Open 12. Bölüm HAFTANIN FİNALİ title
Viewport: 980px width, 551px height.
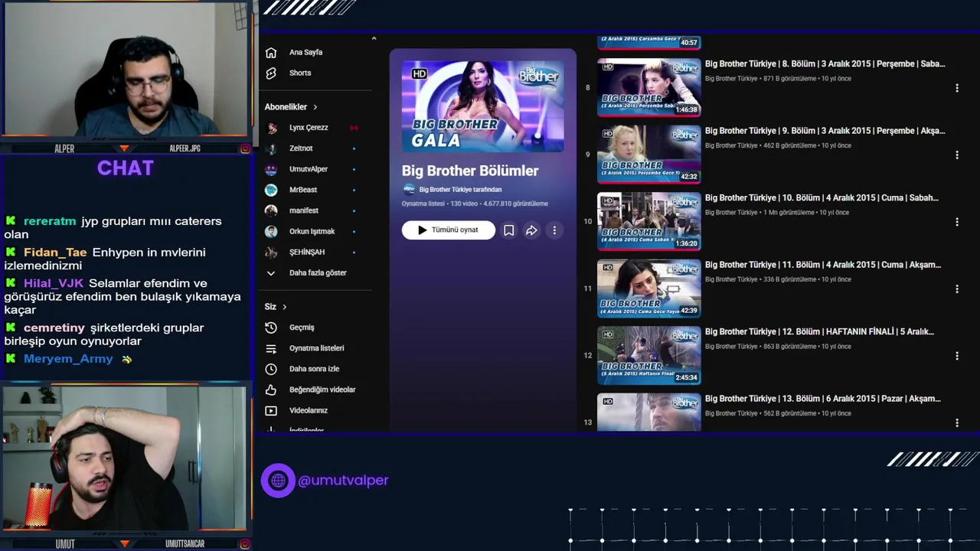[819, 332]
